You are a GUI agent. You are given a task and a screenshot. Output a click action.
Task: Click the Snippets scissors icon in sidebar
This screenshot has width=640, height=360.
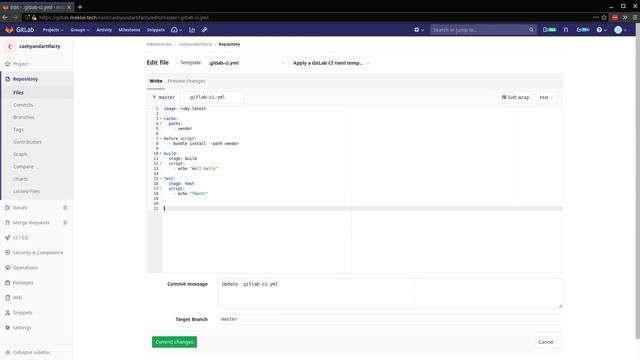7,313
